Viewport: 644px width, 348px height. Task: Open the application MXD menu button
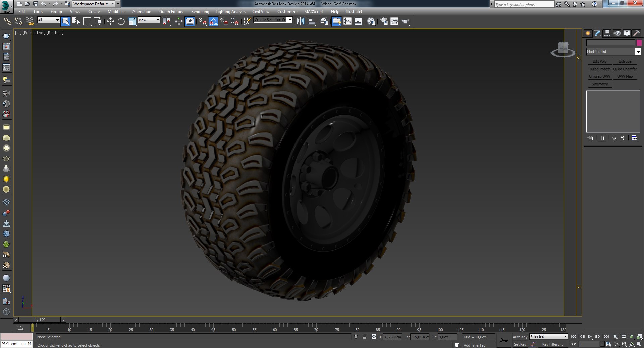(6, 6)
